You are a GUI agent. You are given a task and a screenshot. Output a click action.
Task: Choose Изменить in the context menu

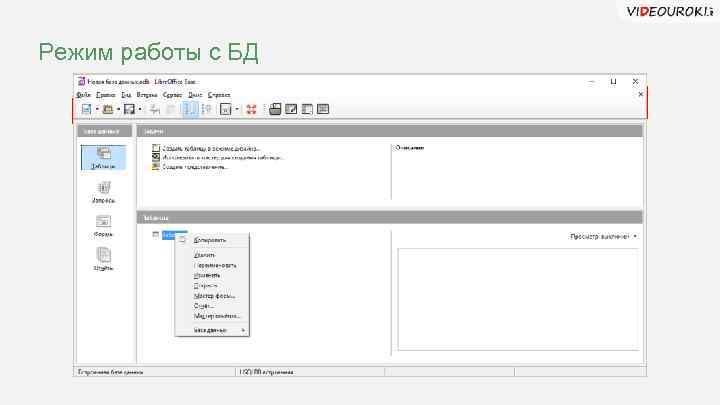click(207, 276)
